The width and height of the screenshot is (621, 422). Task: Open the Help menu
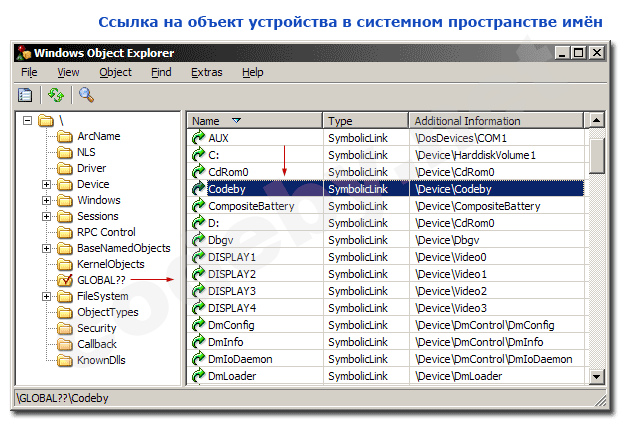[x=253, y=72]
